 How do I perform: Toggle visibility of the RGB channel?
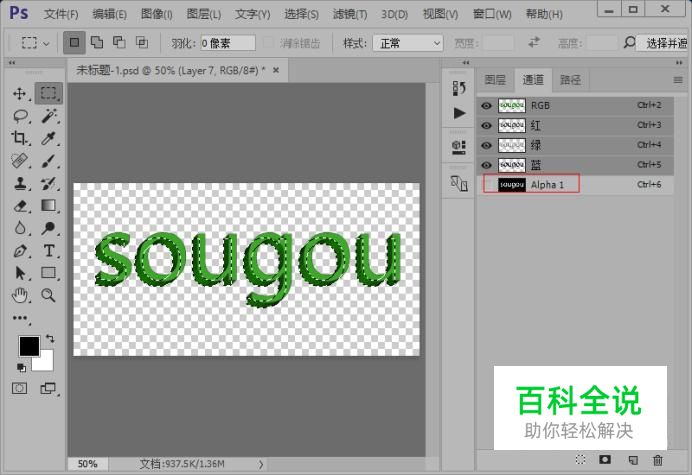point(486,106)
